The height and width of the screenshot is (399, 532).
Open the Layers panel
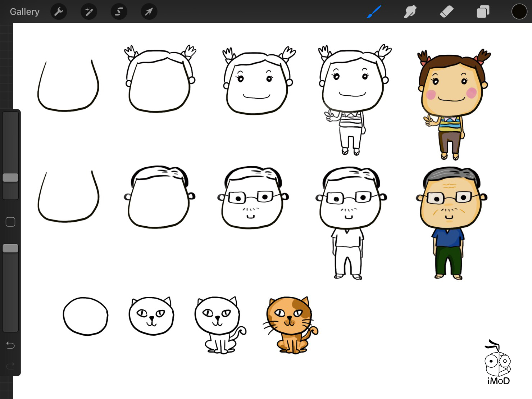tap(483, 12)
